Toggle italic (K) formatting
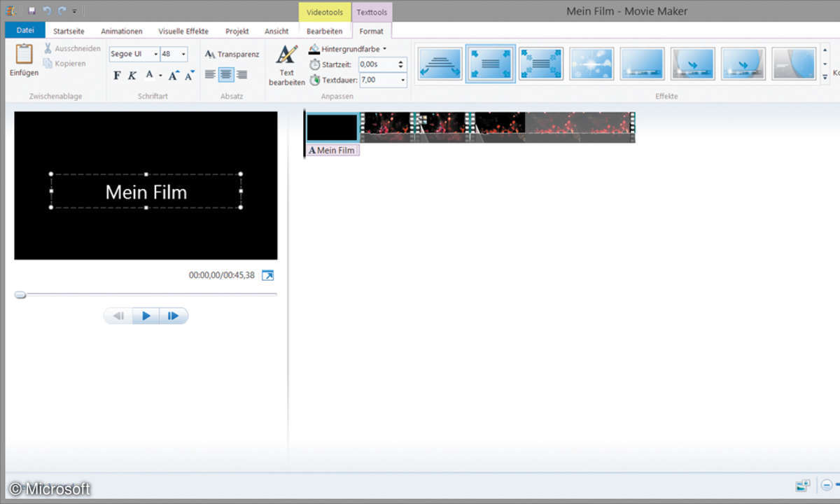Viewport: 840px width, 504px height. point(132,76)
